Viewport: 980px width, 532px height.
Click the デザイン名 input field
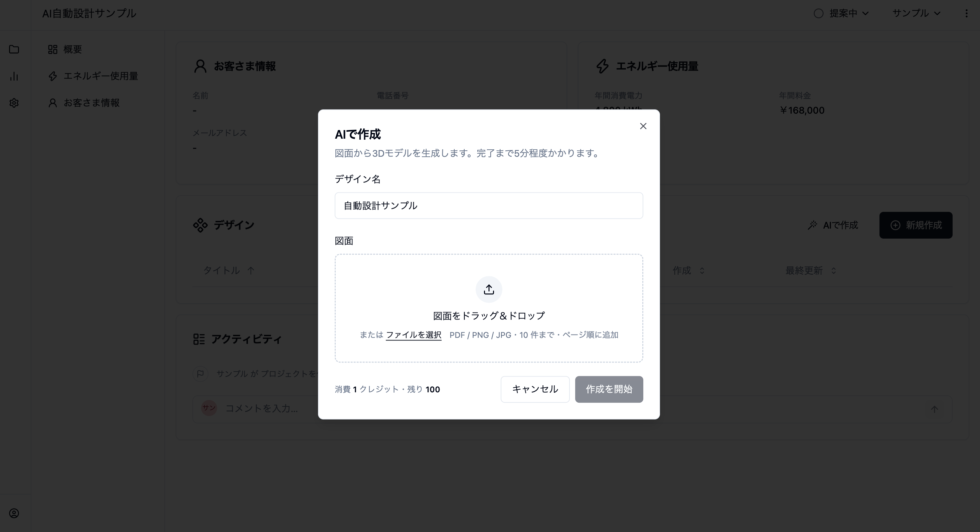coord(489,206)
